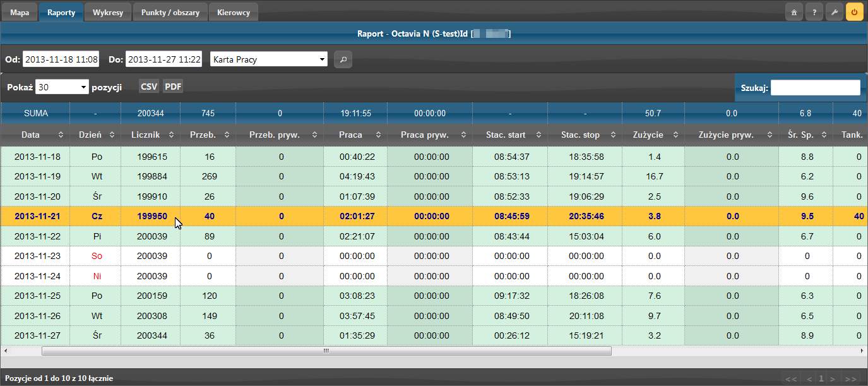The height and width of the screenshot is (386, 868).
Task: Sort by Data column arrows
Action: [61, 135]
